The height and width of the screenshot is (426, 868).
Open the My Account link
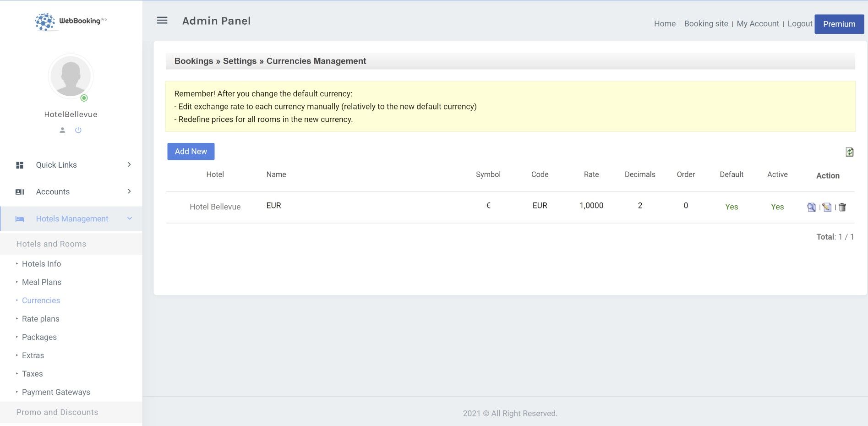757,24
